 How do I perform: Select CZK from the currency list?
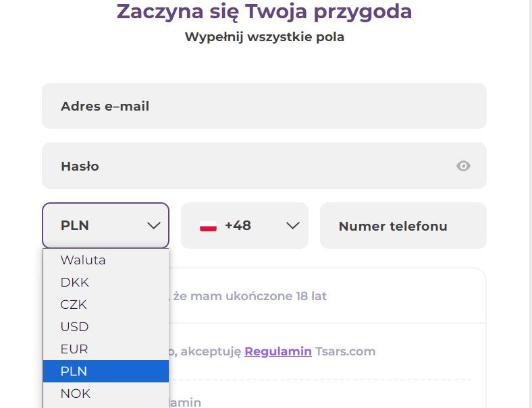106,305
